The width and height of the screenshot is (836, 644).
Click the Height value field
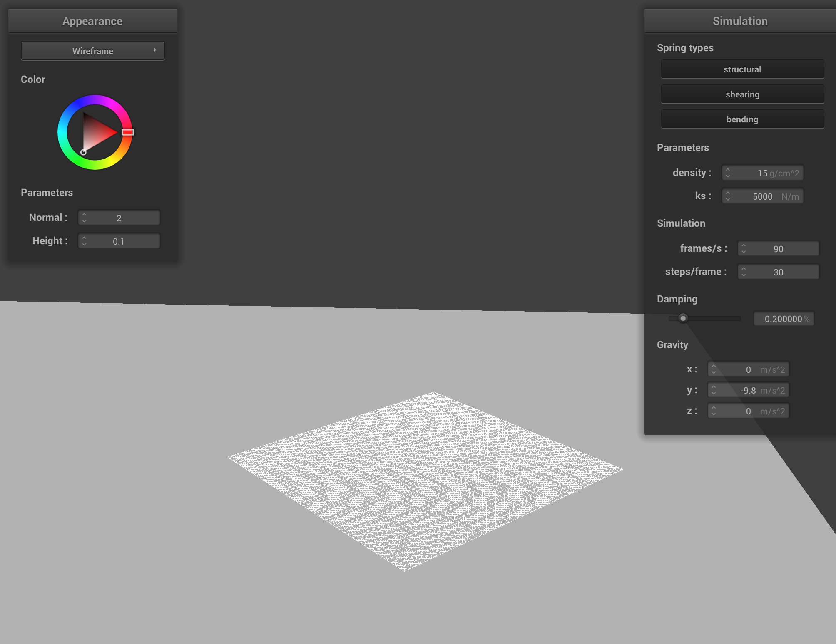click(119, 241)
